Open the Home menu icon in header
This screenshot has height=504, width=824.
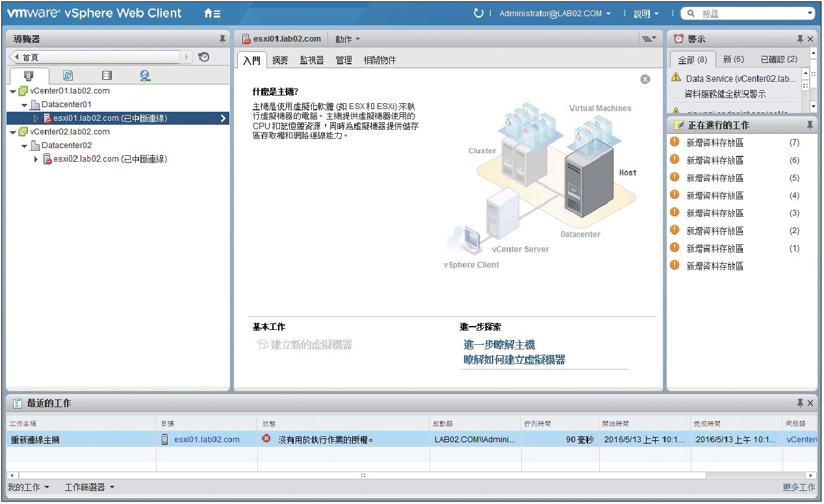pyautogui.click(x=212, y=13)
